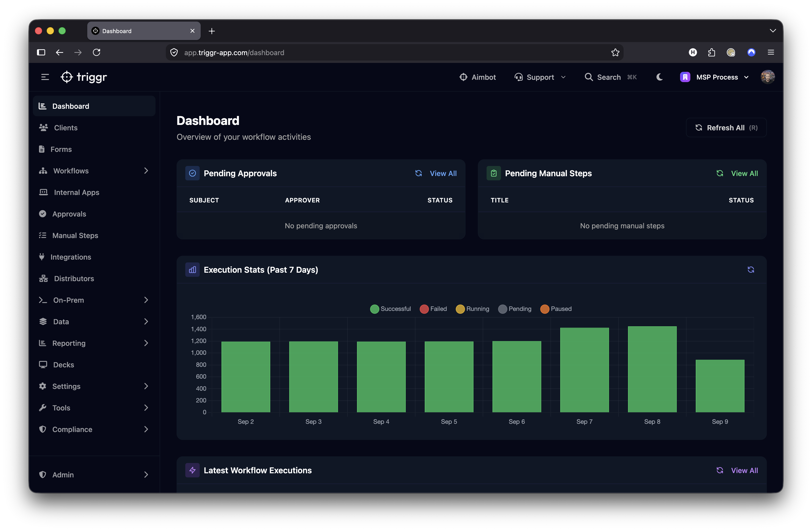This screenshot has height=531, width=812.
Task: Reload the page in browser
Action: click(96, 52)
